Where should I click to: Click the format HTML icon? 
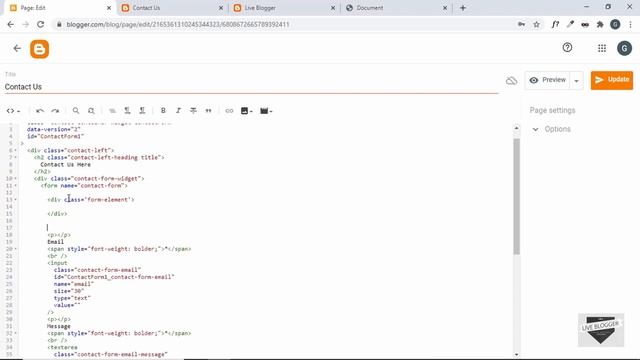112,111
